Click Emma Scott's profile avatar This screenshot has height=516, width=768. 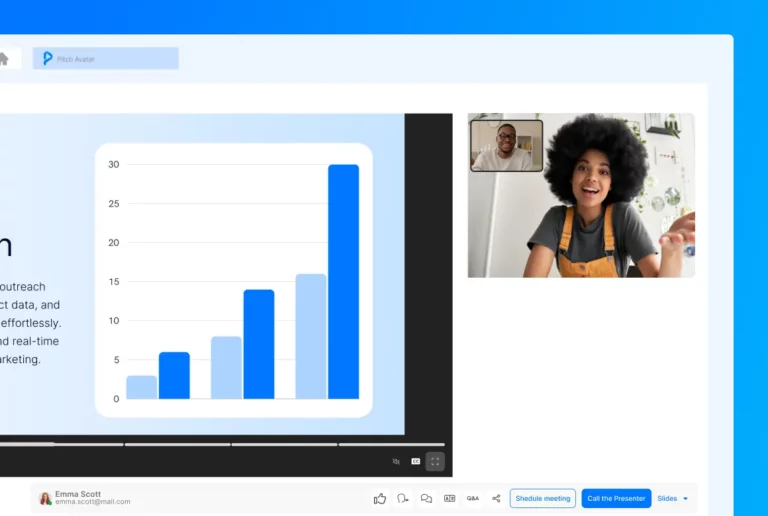coord(45,498)
